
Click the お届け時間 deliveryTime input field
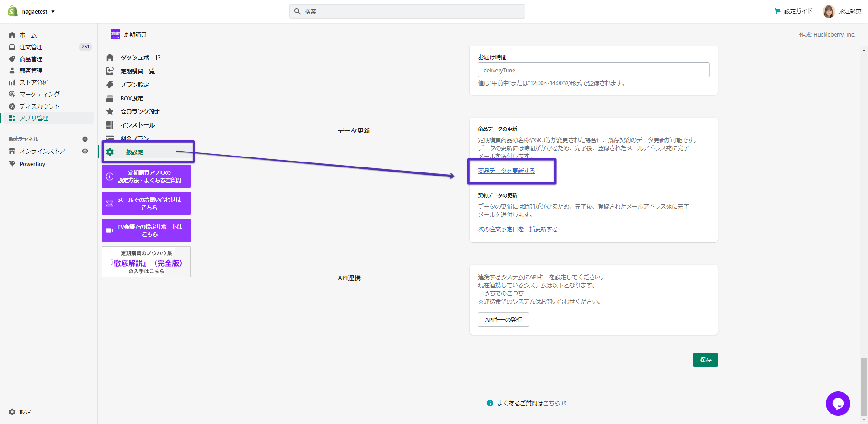594,70
